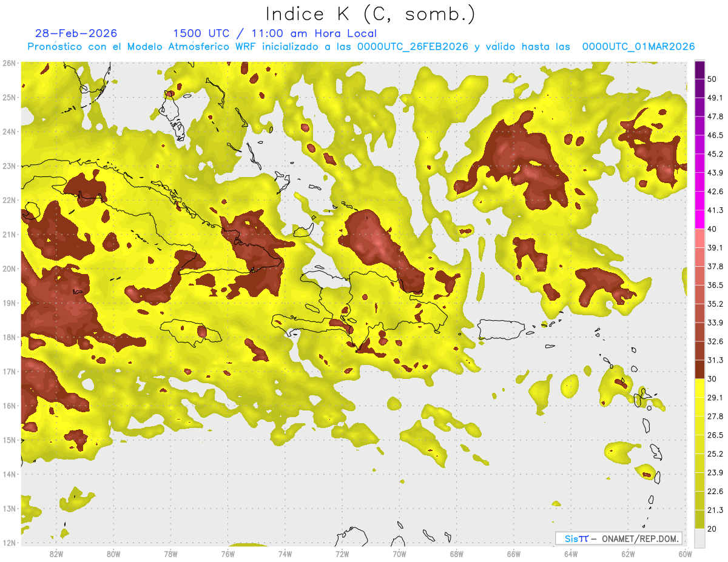Select colorbar value "37.8"
The image size is (728, 562).
click(x=715, y=267)
